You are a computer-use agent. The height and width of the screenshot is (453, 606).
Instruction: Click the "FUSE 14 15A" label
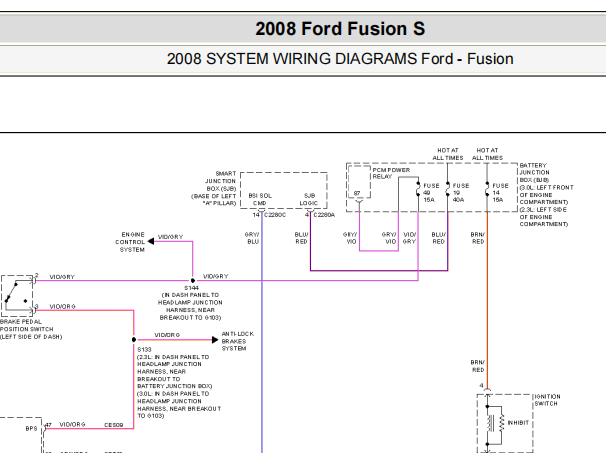(x=500, y=192)
